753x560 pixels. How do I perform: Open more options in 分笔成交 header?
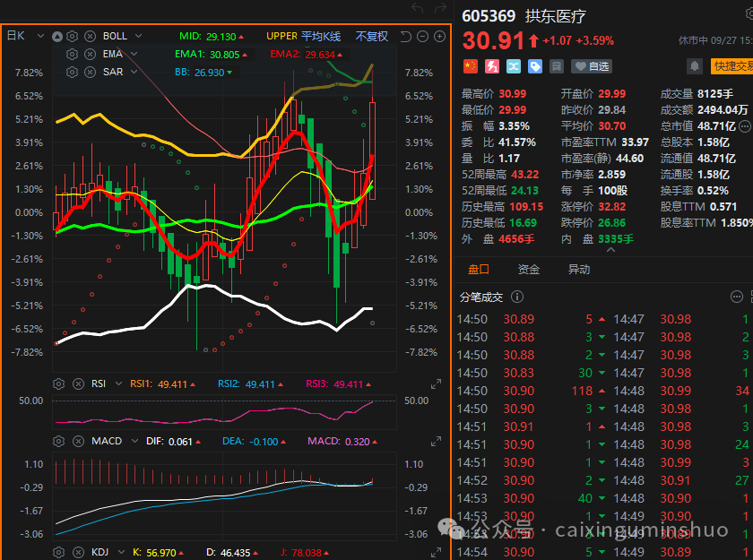tap(737, 297)
